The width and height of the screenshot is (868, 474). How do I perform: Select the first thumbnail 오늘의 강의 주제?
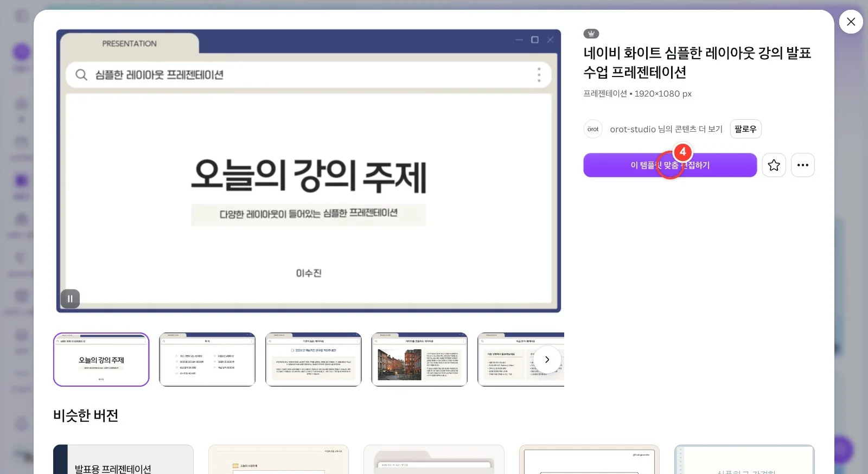tap(101, 360)
